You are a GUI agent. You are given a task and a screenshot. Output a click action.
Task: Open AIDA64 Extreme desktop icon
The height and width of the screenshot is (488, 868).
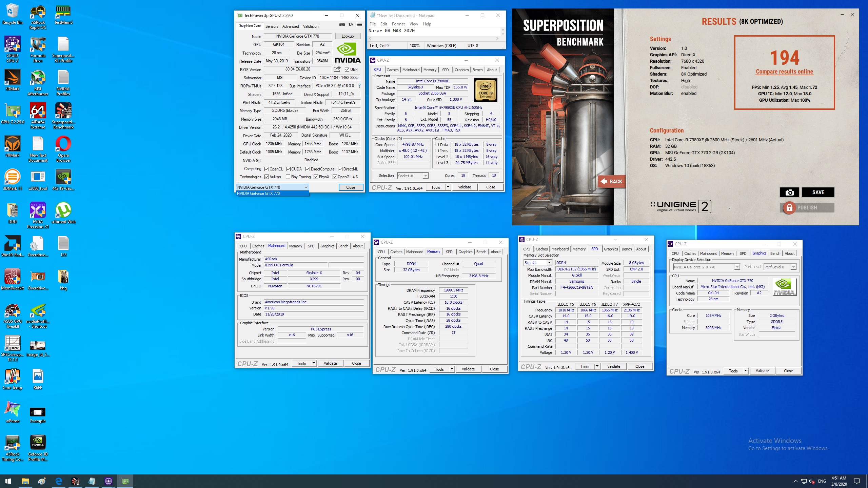(x=38, y=116)
